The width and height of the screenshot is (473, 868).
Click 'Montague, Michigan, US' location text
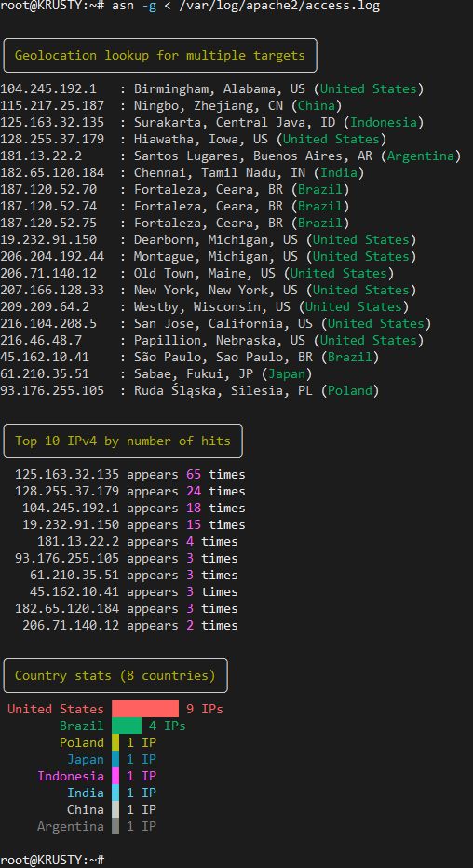pyautogui.click(x=216, y=256)
